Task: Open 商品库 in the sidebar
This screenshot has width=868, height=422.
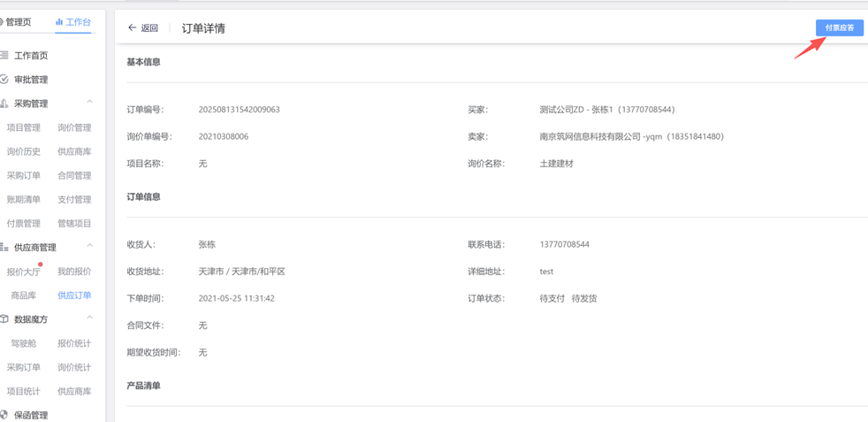Action: click(24, 295)
